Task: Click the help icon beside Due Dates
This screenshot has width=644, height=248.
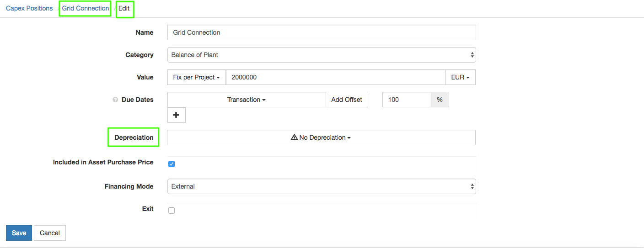Action: [115, 100]
